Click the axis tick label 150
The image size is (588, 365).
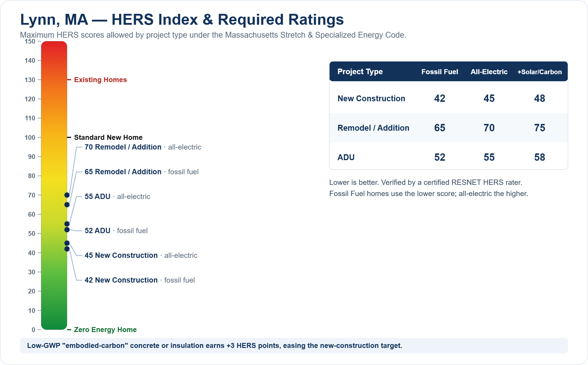click(x=30, y=42)
